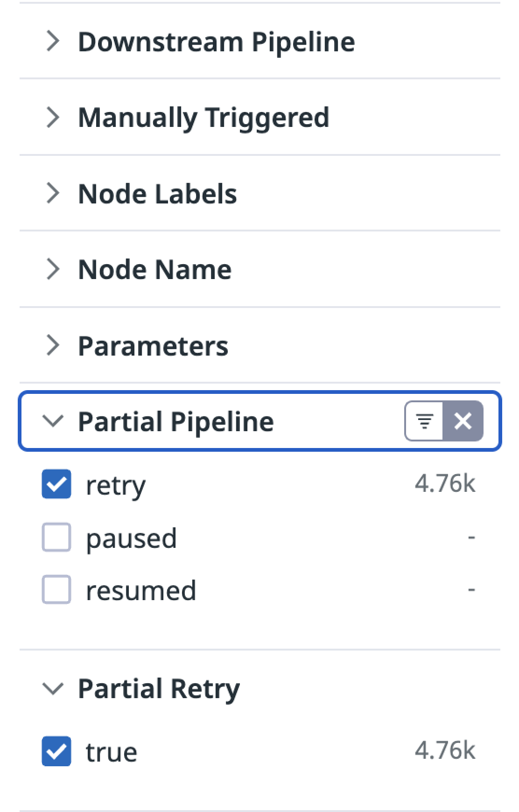Click the retry value label
519x812 pixels.
coord(116,485)
